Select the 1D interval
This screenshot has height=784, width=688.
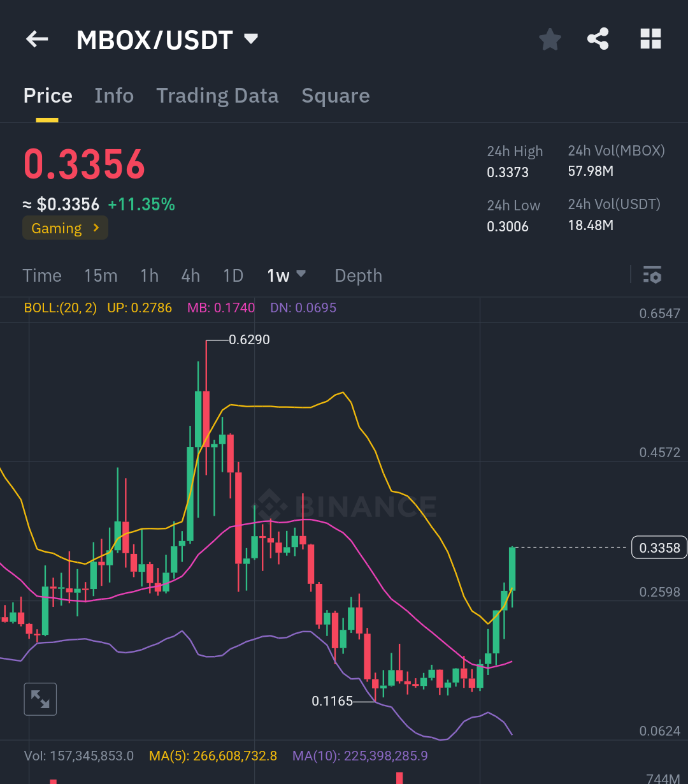click(x=233, y=275)
